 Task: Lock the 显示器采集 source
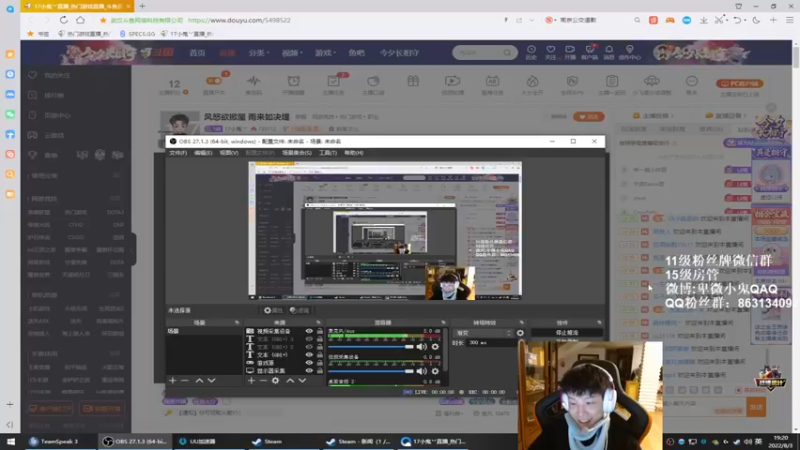pyautogui.click(x=320, y=370)
